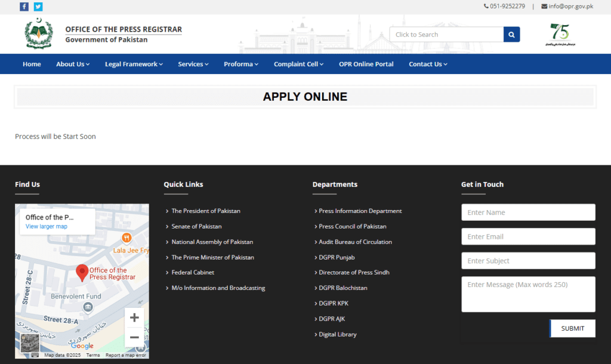This screenshot has width=611, height=364.
Task: Open Directorate of Press Sindh link
Action: click(x=354, y=273)
